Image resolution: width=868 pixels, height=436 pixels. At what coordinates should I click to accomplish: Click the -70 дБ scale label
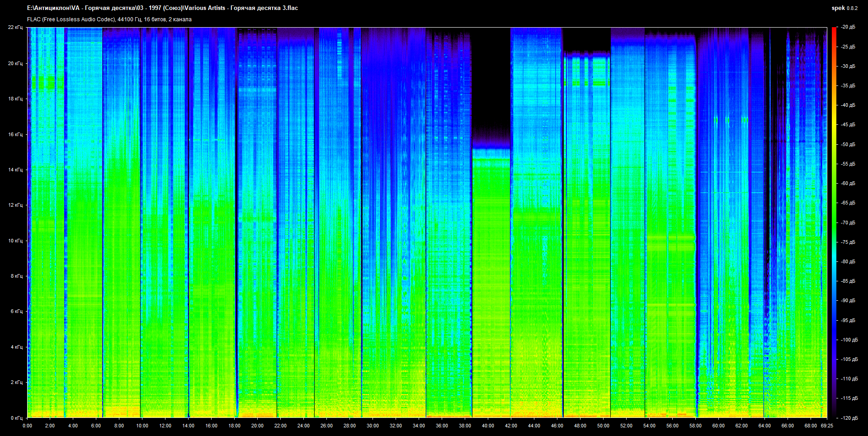(x=848, y=223)
